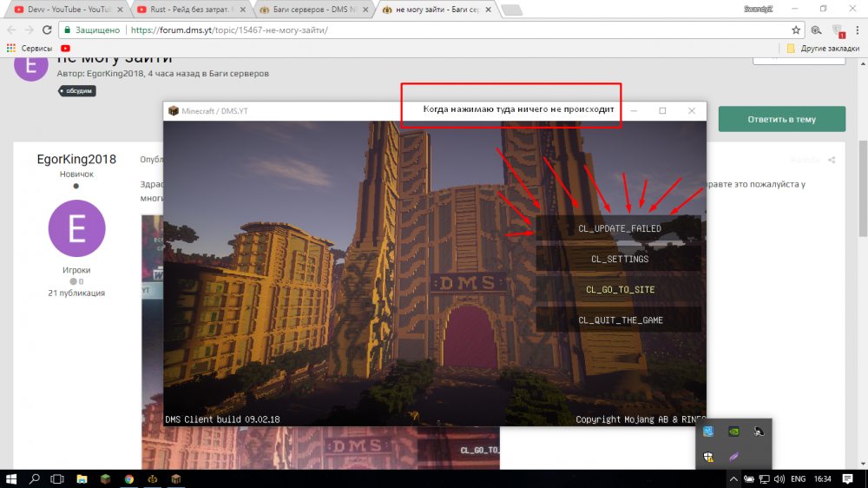Viewport: 868px width, 488px height.
Task: Launch File Explorer from taskbar
Action: point(82,478)
